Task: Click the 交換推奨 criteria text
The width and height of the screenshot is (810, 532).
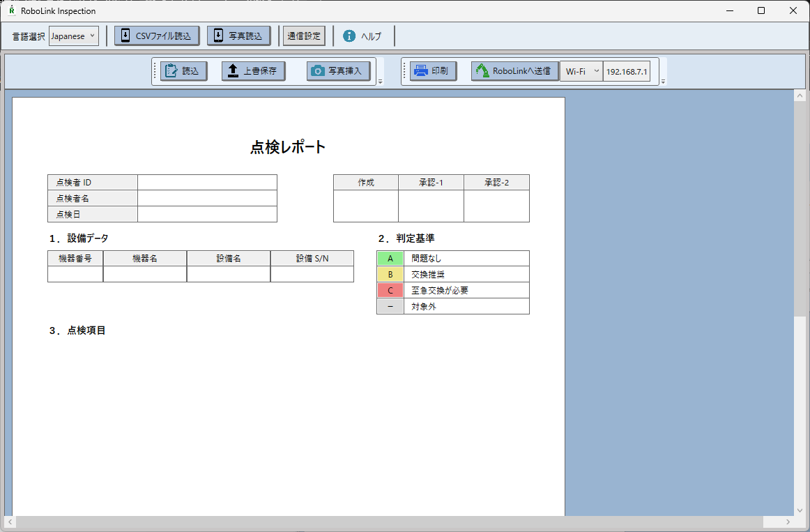Action: pyautogui.click(x=428, y=274)
